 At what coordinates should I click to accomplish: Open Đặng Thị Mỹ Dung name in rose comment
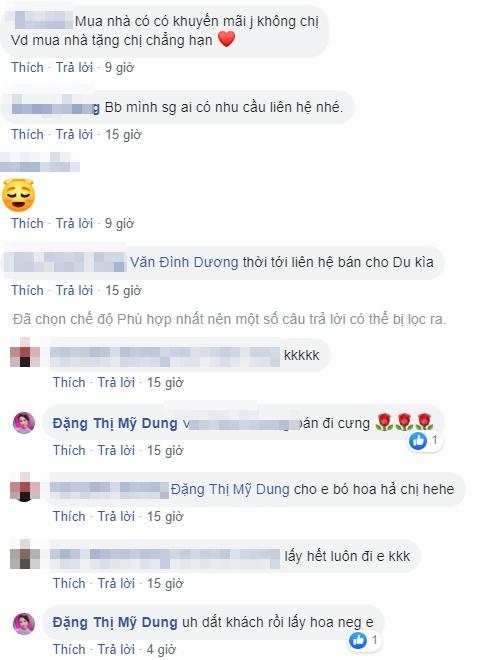tap(115, 423)
